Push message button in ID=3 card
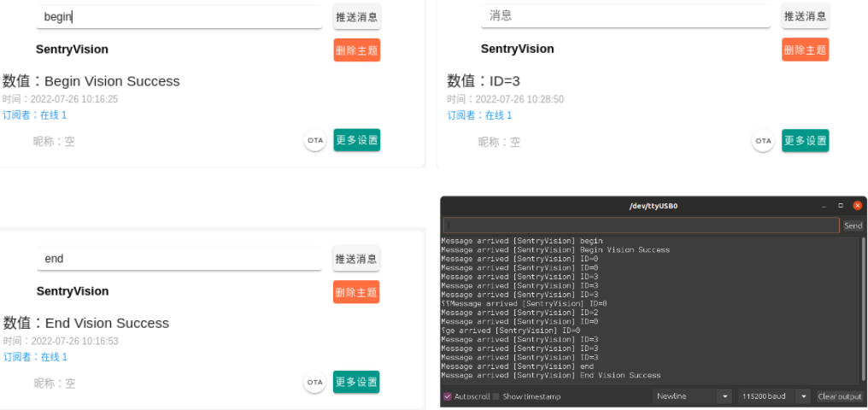Screen dimensions: 868x410 (x=805, y=16)
